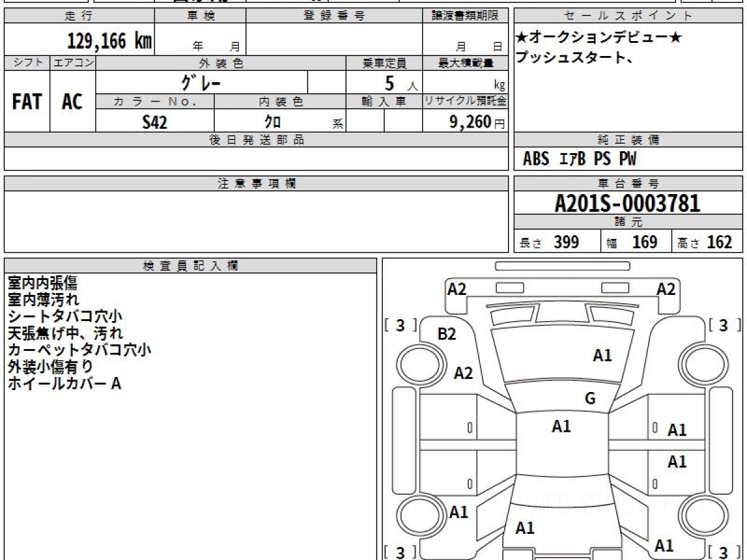Image resolution: width=747 pixels, height=560 pixels.
Task: Click the 長さ 399 length cell
Action: tap(557, 242)
